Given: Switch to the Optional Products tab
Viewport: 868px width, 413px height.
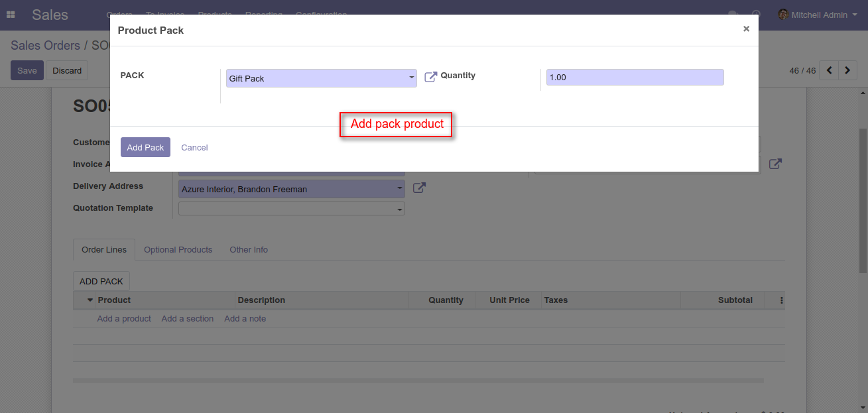Looking at the screenshot, I should click(178, 250).
